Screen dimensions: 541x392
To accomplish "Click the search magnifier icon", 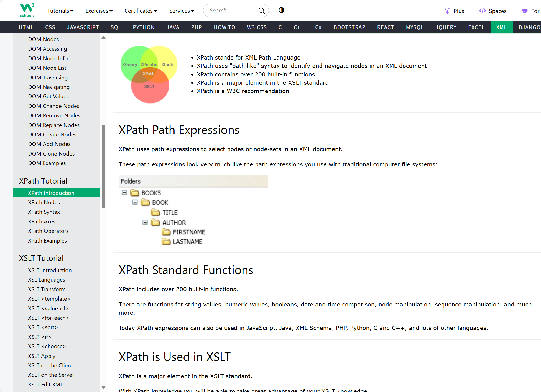I will (x=261, y=11).
